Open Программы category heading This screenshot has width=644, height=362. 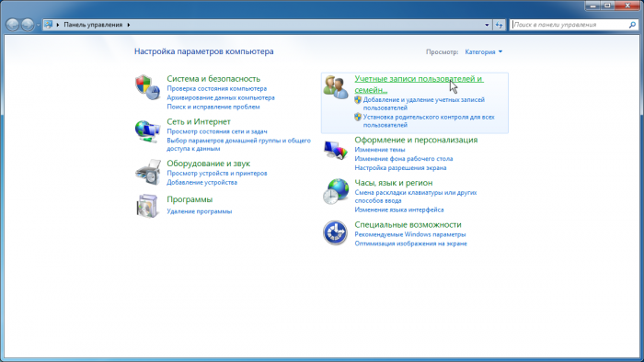(x=190, y=199)
